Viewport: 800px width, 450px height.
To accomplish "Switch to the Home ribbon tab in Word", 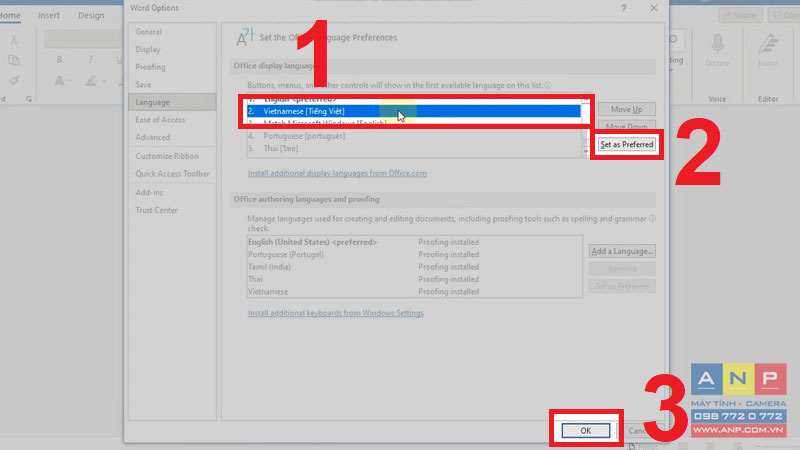I will click(10, 15).
